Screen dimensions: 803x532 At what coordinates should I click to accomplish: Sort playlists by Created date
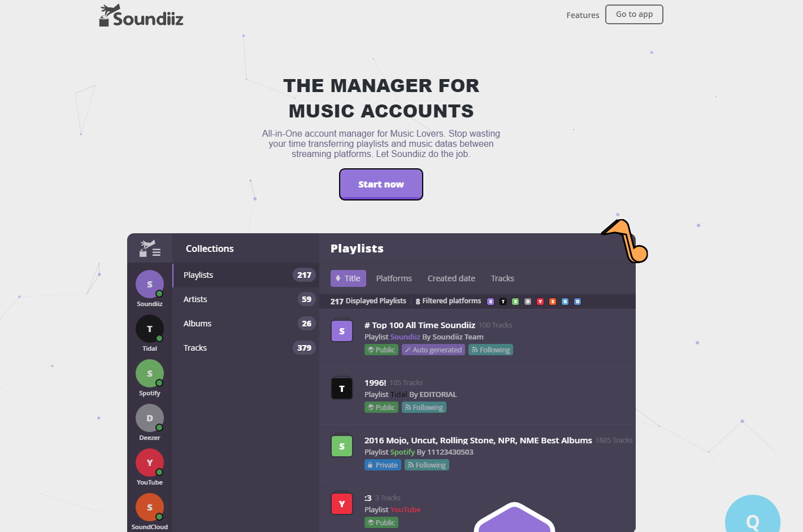coord(451,278)
